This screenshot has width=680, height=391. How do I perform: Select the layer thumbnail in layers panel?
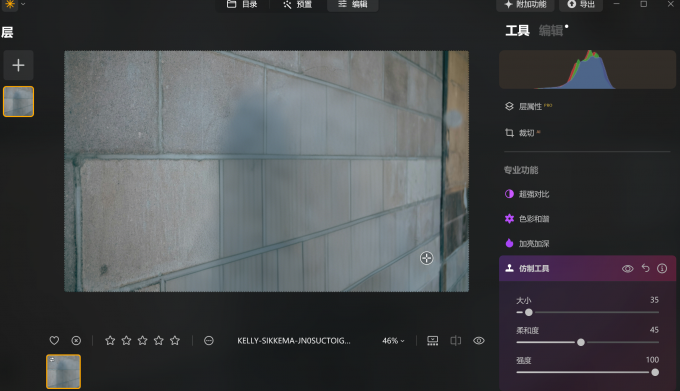click(18, 101)
